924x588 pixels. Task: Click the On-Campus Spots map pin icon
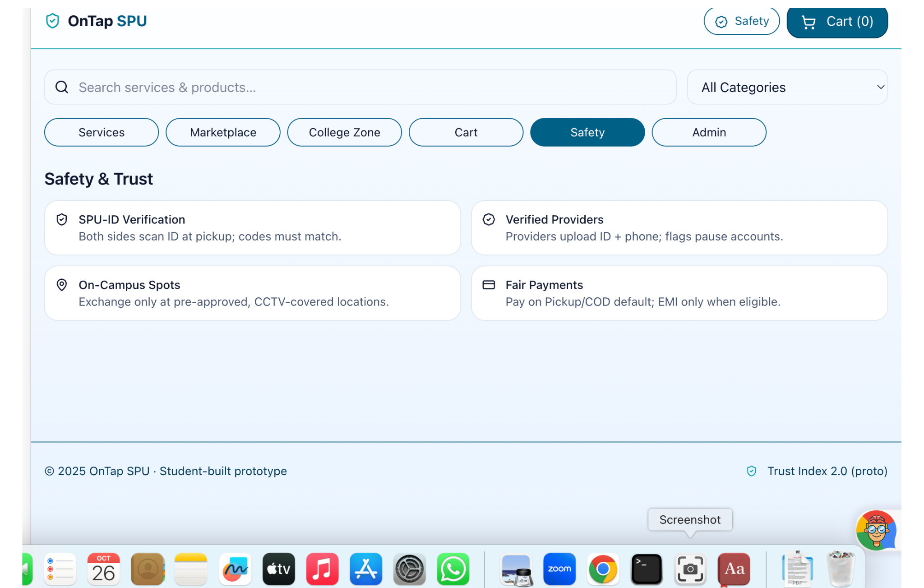coord(62,285)
